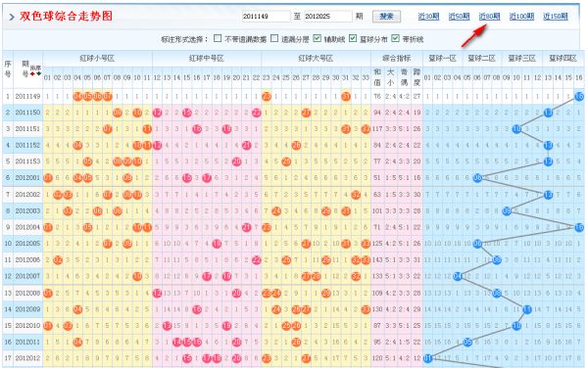Open the 近50期 link
The height and width of the screenshot is (368, 588).
click(x=459, y=17)
